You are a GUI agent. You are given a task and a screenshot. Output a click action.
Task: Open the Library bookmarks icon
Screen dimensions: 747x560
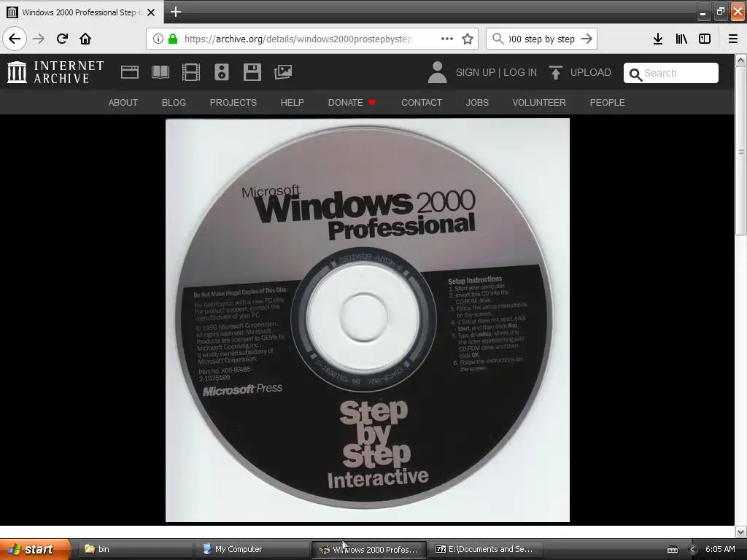coord(682,39)
